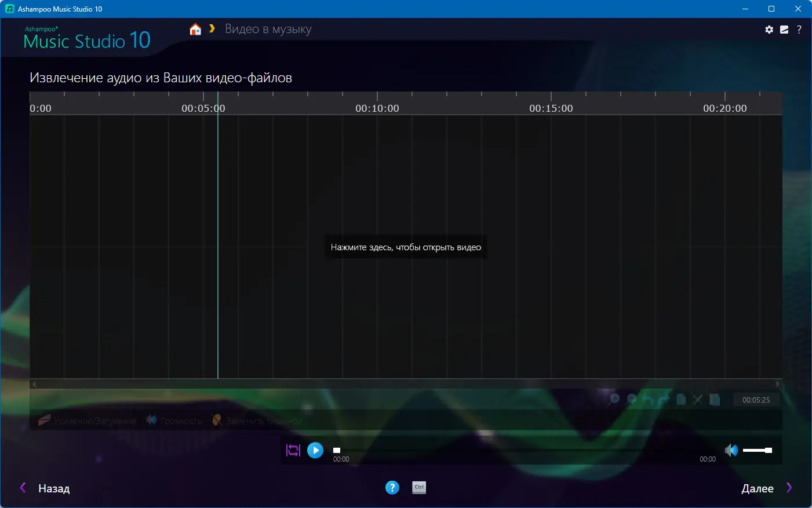Viewport: 812px width, 508px height.
Task: Click the Music Studio 10 logo
Action: [87, 38]
